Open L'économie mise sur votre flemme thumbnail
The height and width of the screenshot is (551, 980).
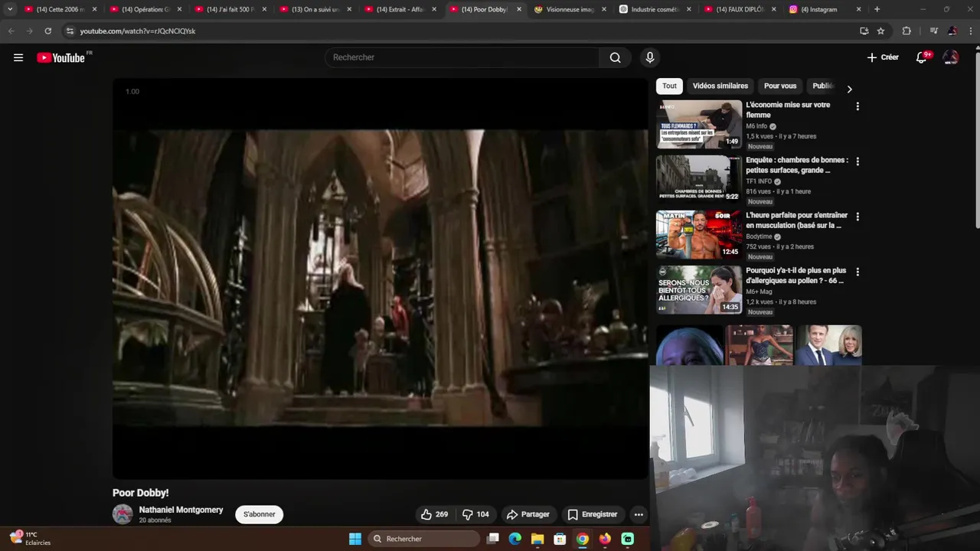pos(699,125)
